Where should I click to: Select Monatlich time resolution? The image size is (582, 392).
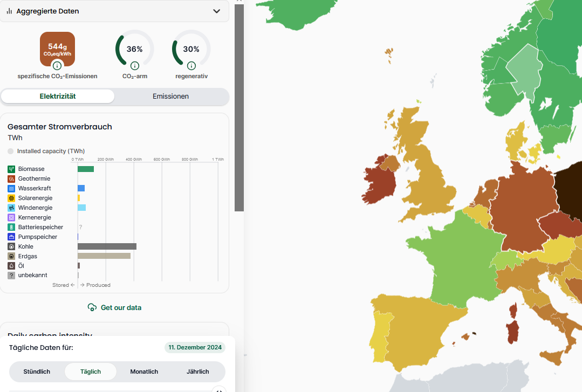tap(144, 372)
